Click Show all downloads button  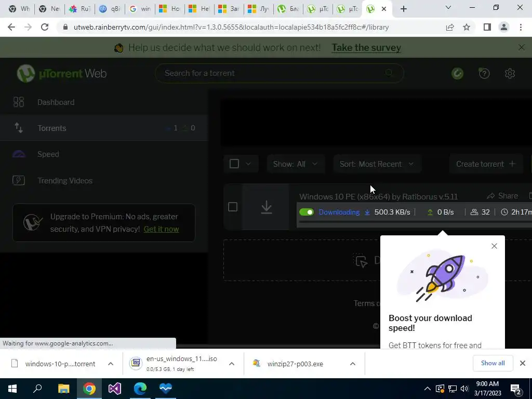493,363
